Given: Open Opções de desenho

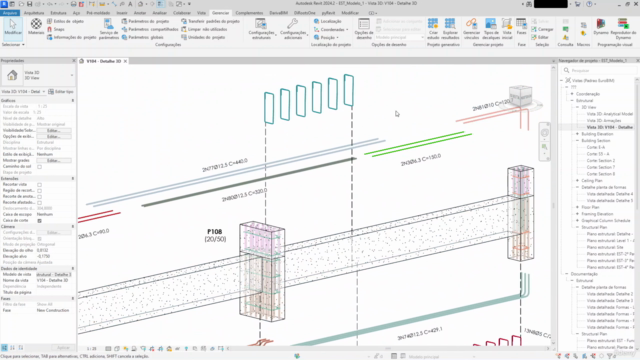Looking at the screenshot, I should click(364, 29).
